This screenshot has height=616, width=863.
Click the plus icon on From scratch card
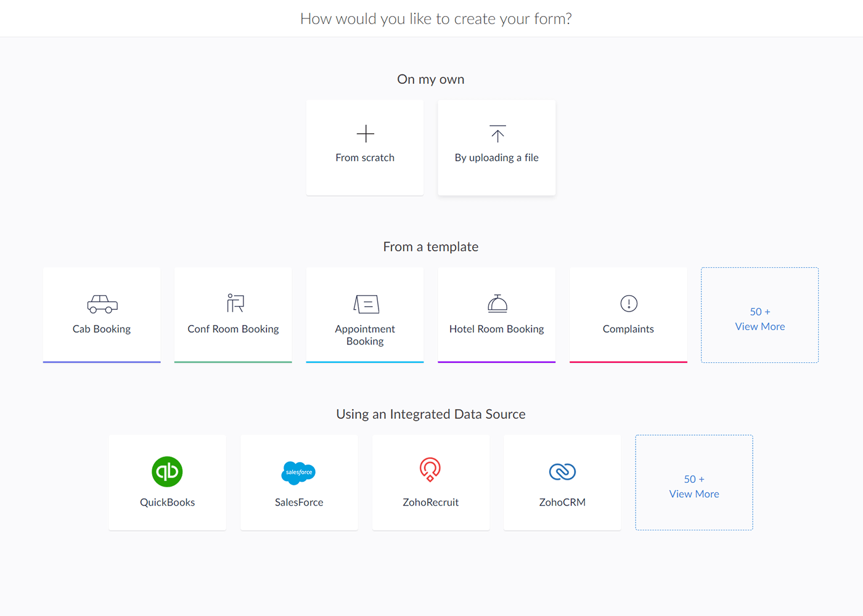pos(365,133)
